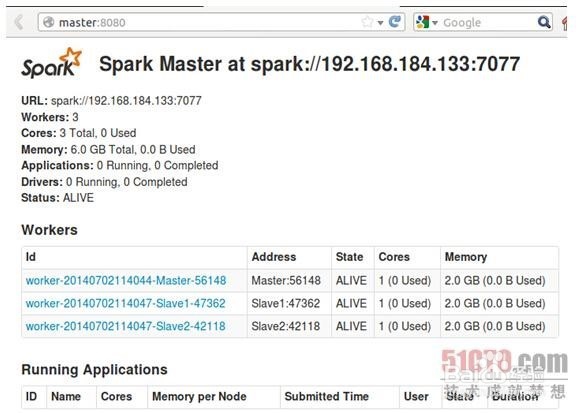Click Status: ALIVE line
This screenshot has width=580, height=413.
pyautogui.click(x=57, y=198)
